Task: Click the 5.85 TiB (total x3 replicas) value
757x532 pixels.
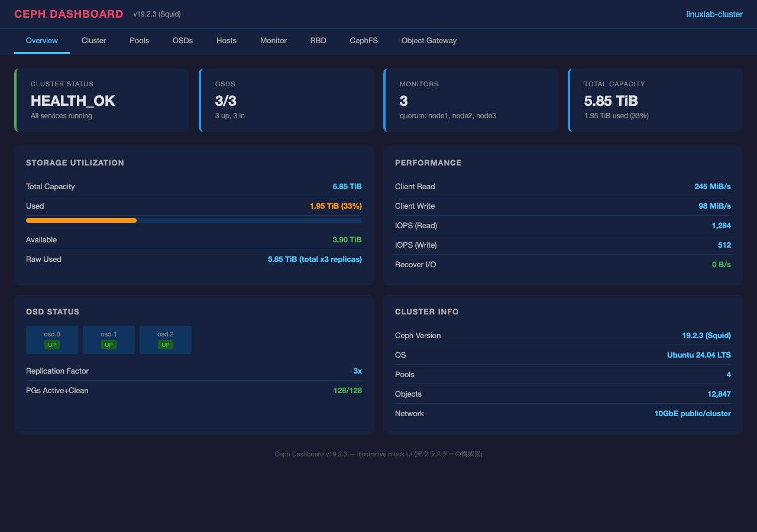Action: pos(315,259)
